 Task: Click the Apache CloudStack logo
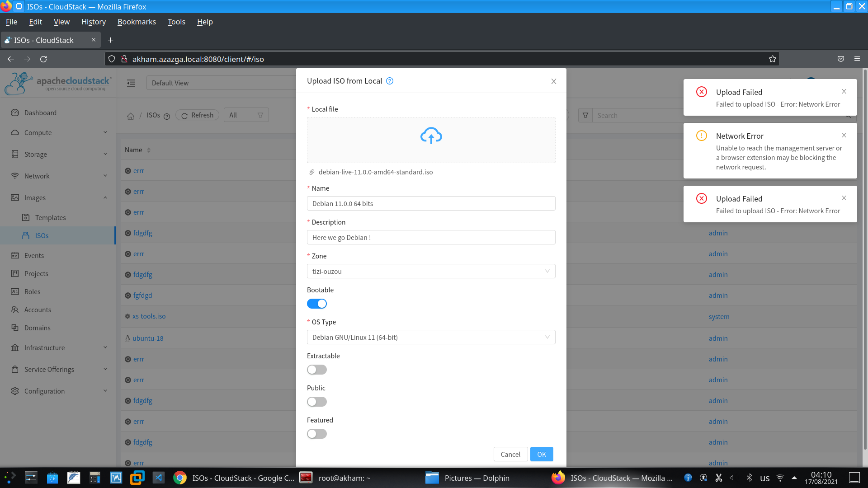coord(57,83)
